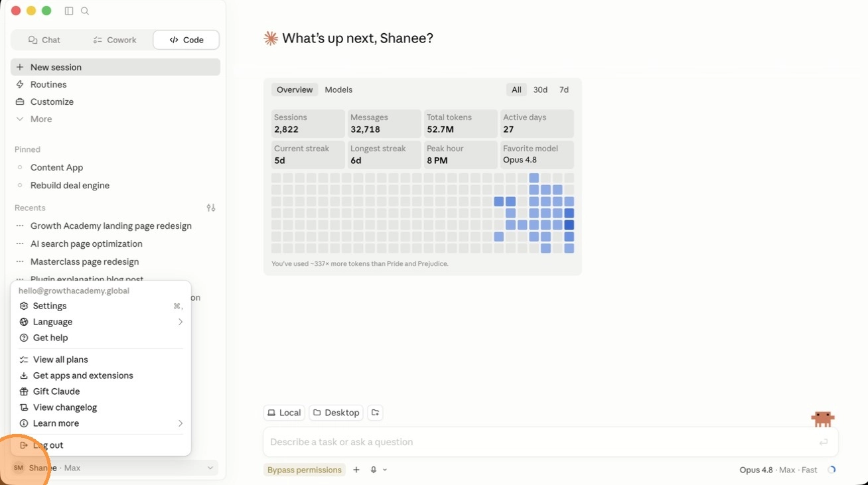This screenshot has width=868, height=485.
Task: Toggle the sidebar panel icon
Action: [69, 11]
